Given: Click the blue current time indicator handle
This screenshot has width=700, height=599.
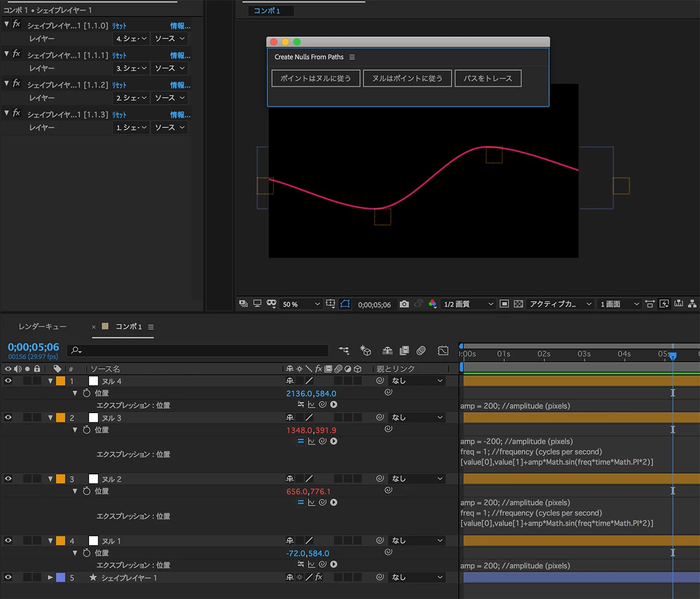Looking at the screenshot, I should point(673,356).
